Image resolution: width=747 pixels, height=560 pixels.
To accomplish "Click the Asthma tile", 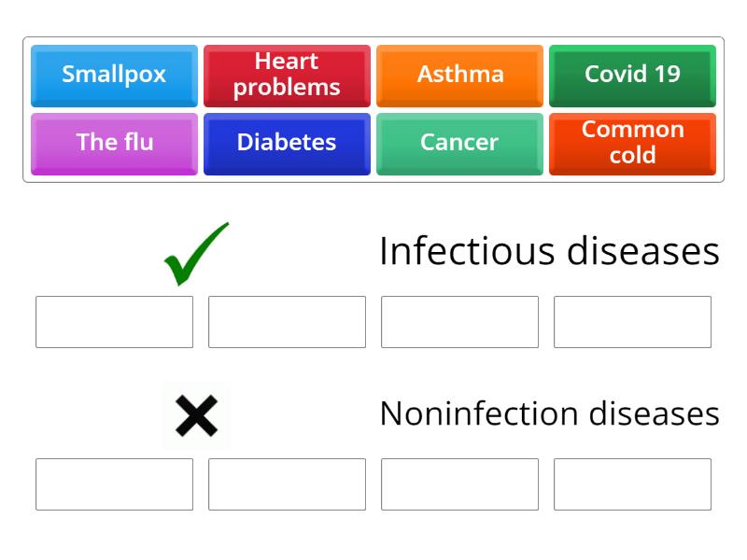I will tap(459, 76).
